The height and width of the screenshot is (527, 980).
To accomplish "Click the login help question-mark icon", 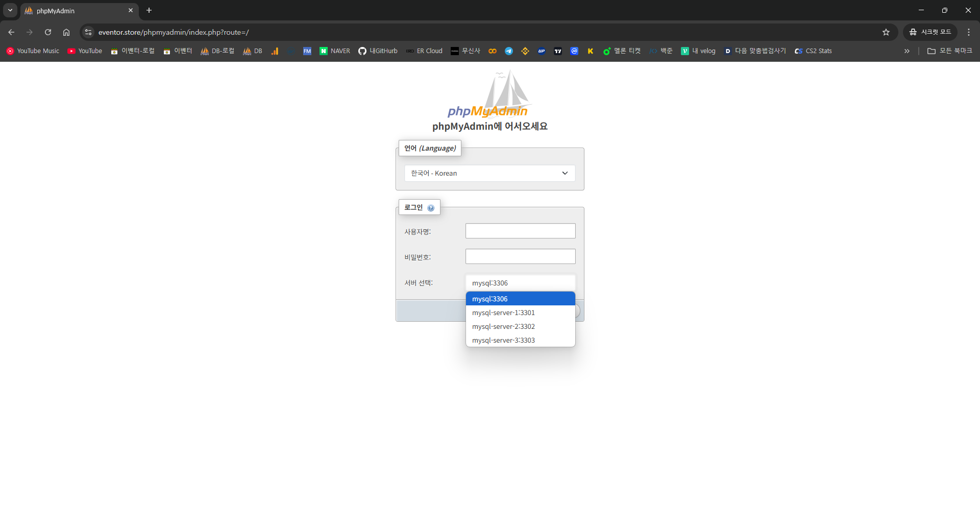I will pos(431,208).
